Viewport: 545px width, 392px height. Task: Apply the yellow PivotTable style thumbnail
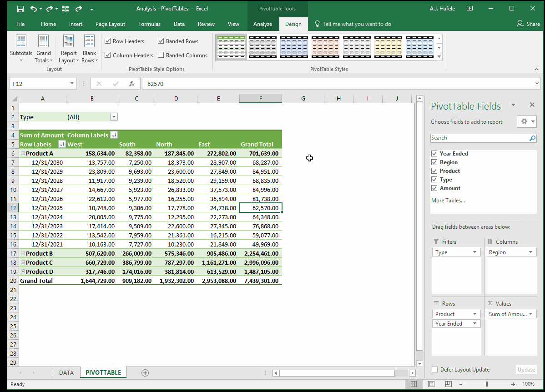pos(388,47)
